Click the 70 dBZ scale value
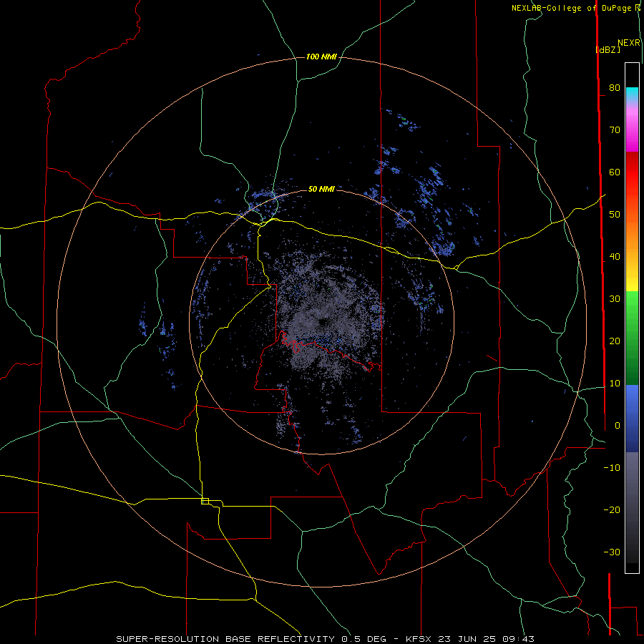 tap(615, 130)
